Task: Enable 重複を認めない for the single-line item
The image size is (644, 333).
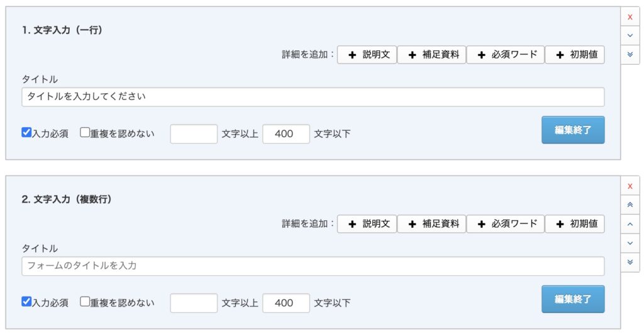Action: tap(85, 133)
